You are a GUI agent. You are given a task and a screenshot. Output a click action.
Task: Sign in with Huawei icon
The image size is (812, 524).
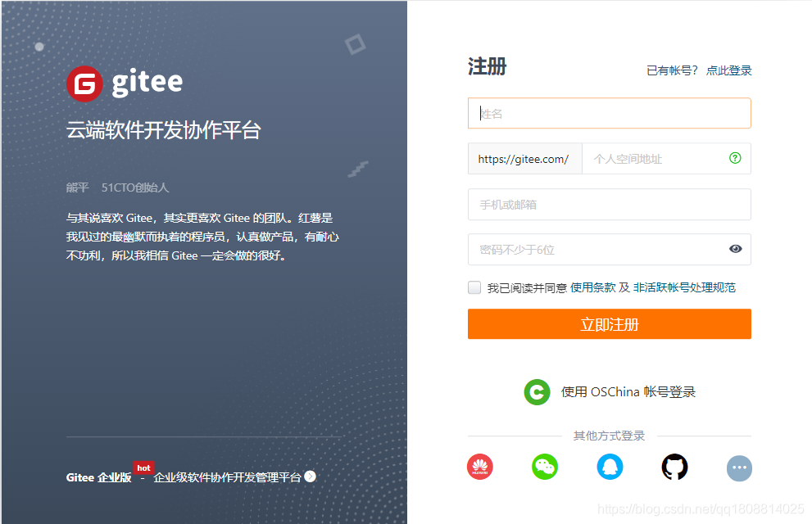click(x=480, y=468)
